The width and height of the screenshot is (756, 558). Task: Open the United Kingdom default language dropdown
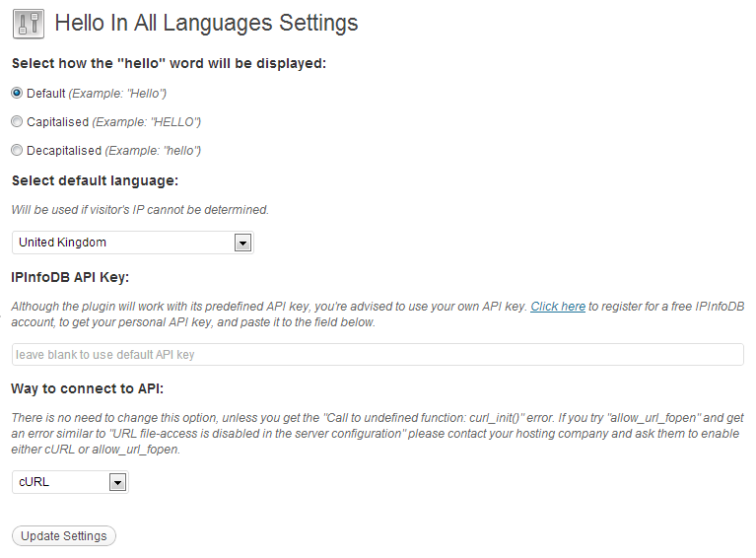133,243
